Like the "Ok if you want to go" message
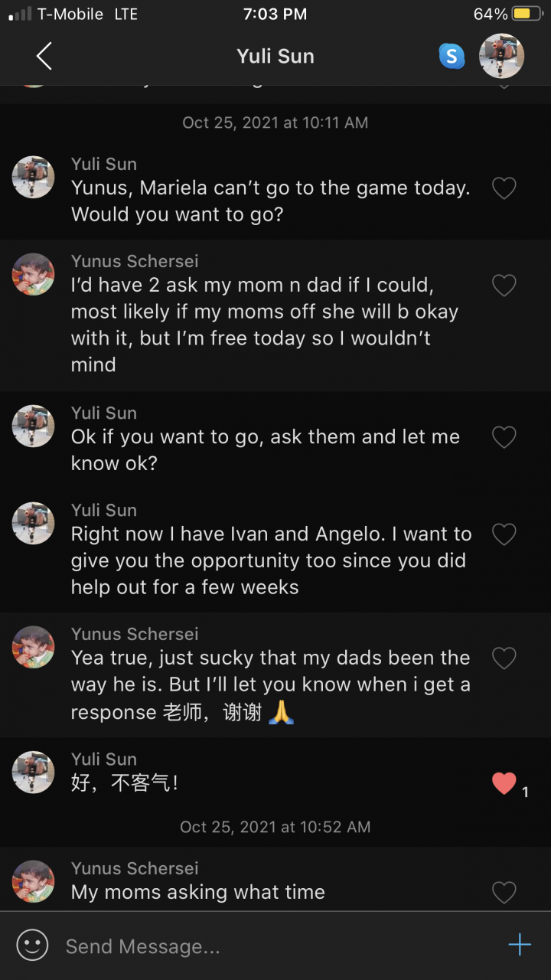 (x=504, y=437)
